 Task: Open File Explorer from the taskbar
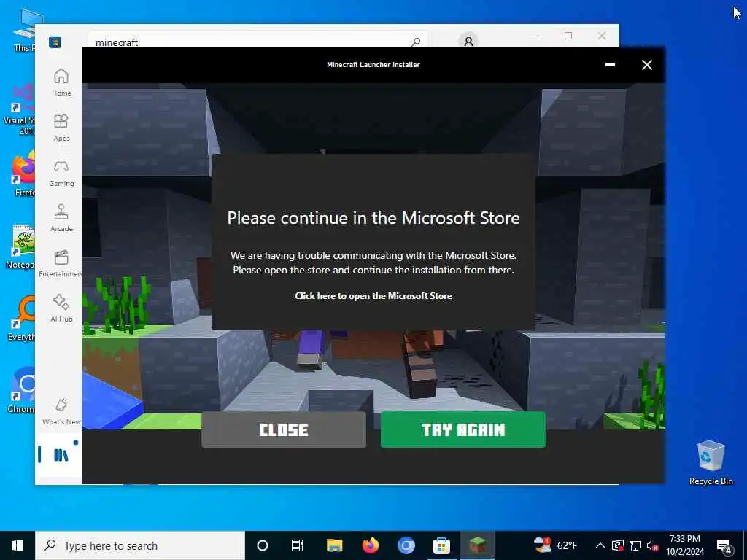pyautogui.click(x=334, y=545)
